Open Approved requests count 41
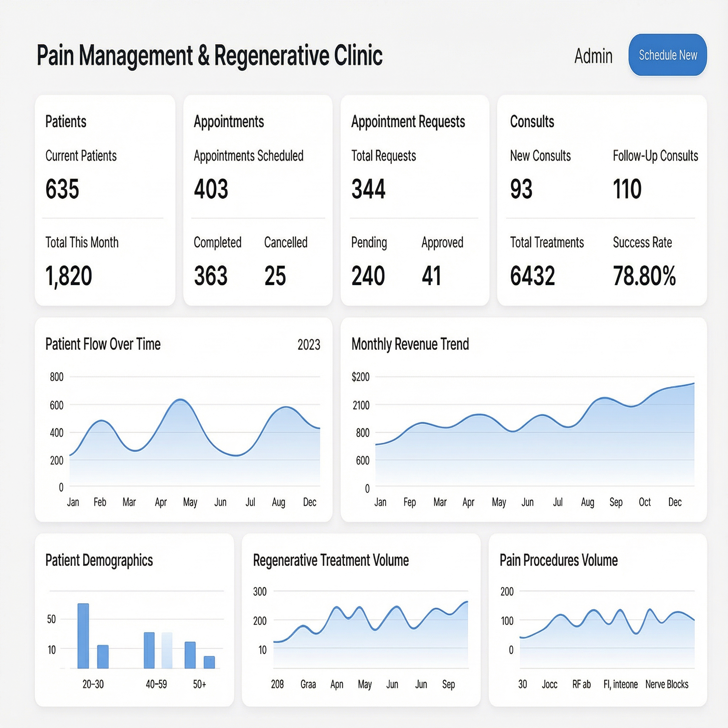 click(431, 275)
